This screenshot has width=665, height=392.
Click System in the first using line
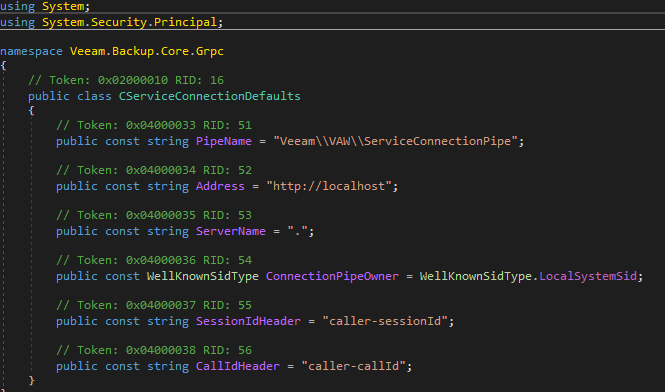point(63,6)
